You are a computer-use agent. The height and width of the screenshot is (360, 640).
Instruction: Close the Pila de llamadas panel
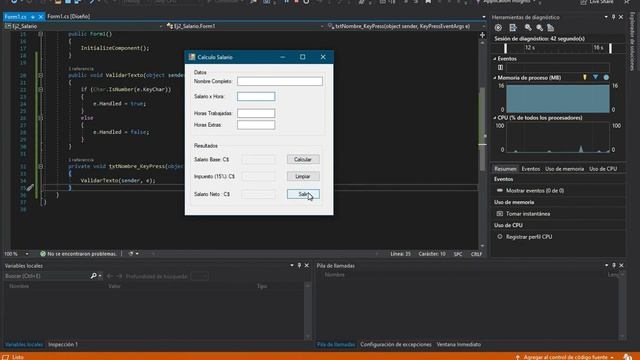(x=621, y=265)
